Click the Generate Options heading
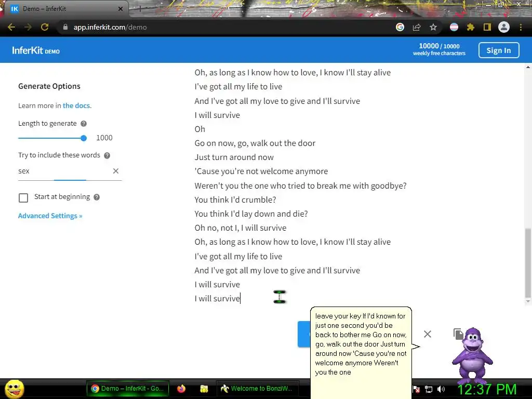The width and height of the screenshot is (532, 399). tap(49, 86)
